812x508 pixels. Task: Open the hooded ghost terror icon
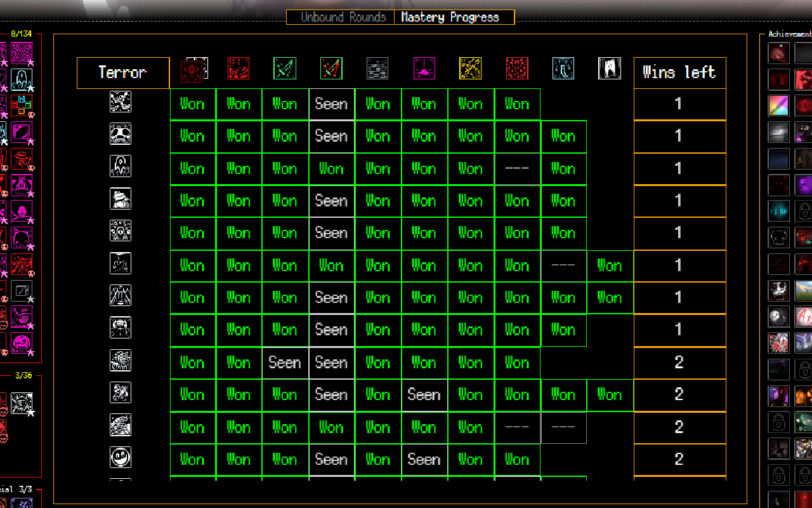pyautogui.click(x=121, y=166)
